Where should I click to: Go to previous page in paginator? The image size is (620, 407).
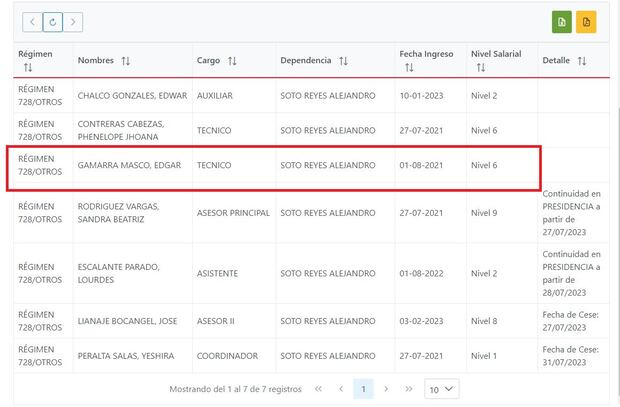tap(341, 388)
